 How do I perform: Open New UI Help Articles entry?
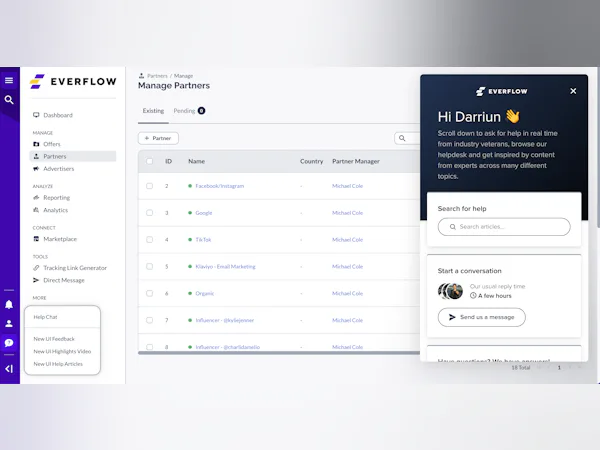click(58, 364)
